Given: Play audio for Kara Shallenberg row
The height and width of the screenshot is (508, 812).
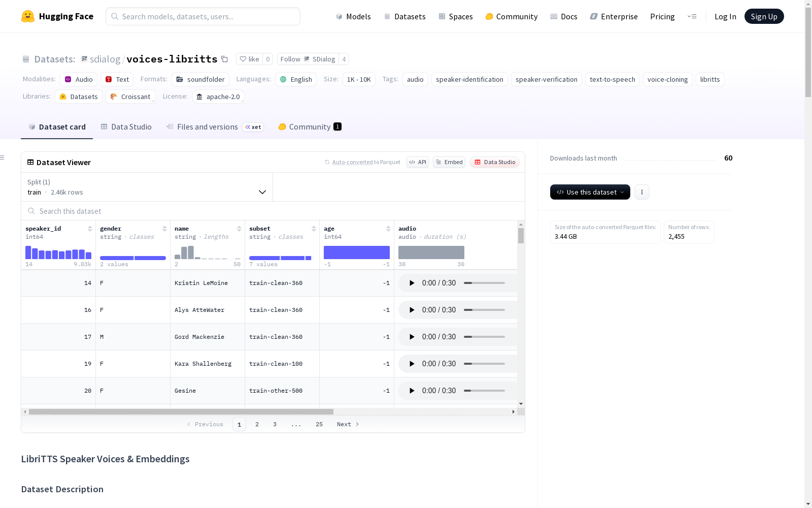Looking at the screenshot, I should click(x=412, y=364).
